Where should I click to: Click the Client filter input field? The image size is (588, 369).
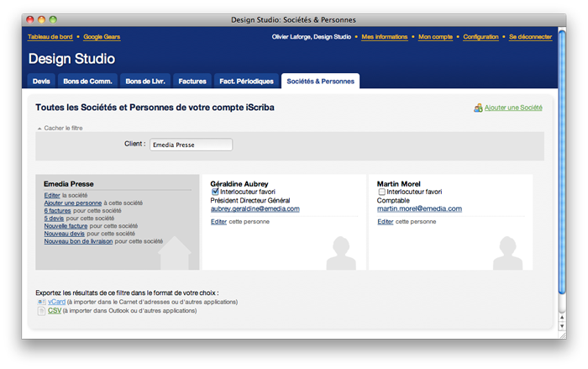pos(191,145)
